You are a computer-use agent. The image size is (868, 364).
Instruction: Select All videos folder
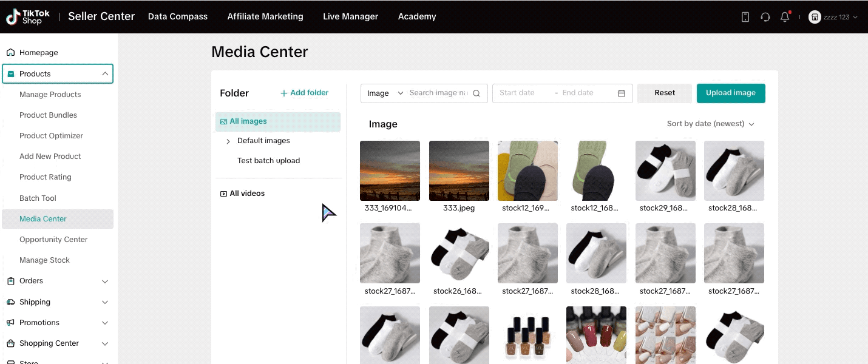coord(246,194)
